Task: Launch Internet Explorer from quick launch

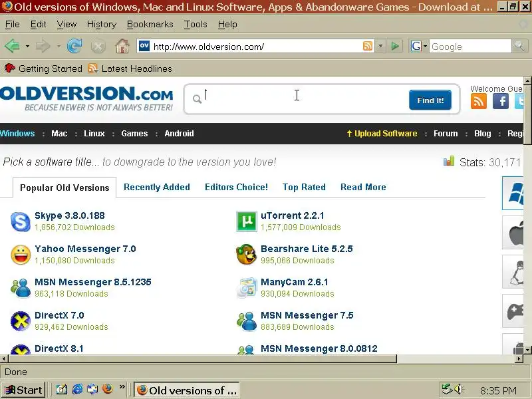Action: pos(77,389)
